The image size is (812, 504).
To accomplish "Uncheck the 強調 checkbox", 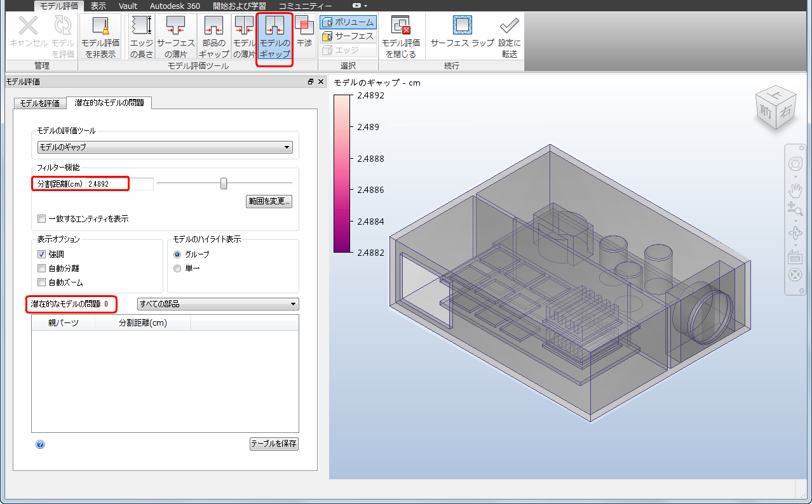I will click(42, 254).
